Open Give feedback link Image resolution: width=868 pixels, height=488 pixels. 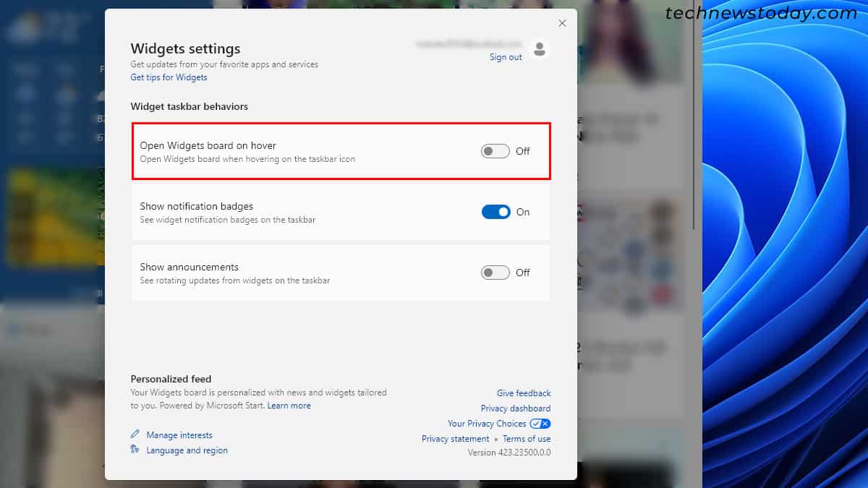point(524,393)
